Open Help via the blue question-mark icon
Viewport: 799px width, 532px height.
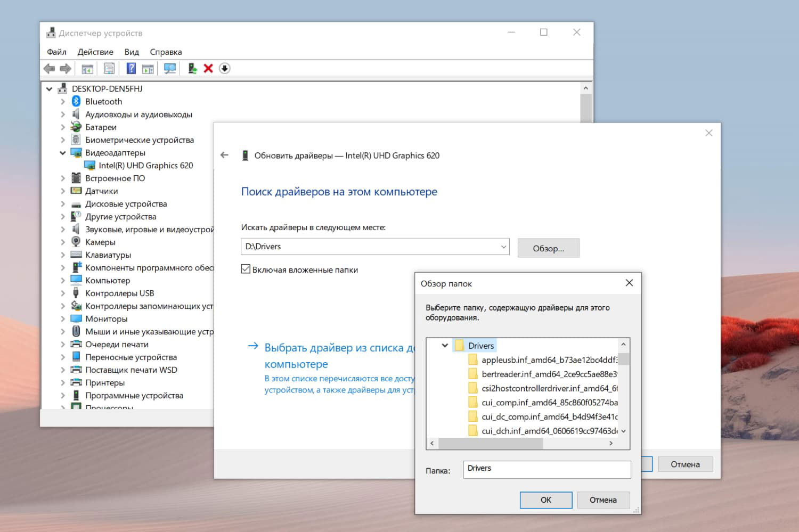[131, 68]
